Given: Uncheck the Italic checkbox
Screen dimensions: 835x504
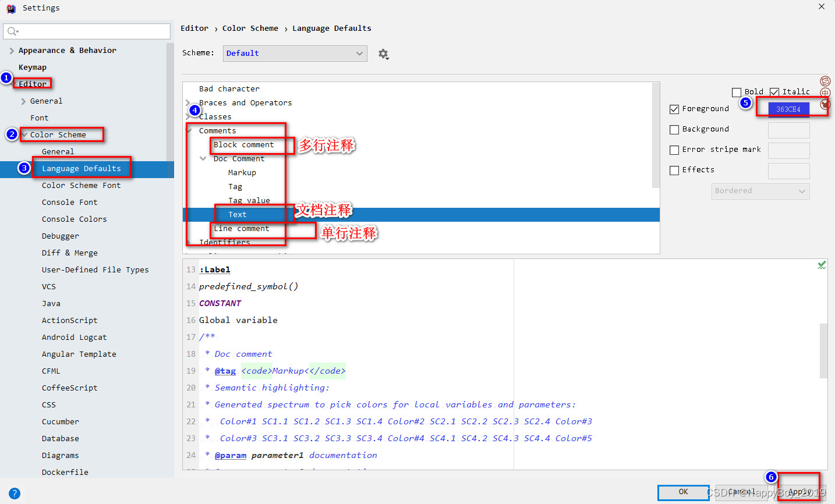Looking at the screenshot, I should 774,91.
